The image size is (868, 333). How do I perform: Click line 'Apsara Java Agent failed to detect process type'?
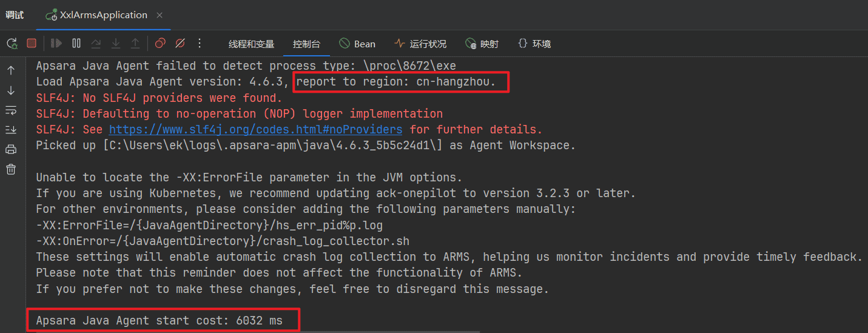click(x=246, y=66)
